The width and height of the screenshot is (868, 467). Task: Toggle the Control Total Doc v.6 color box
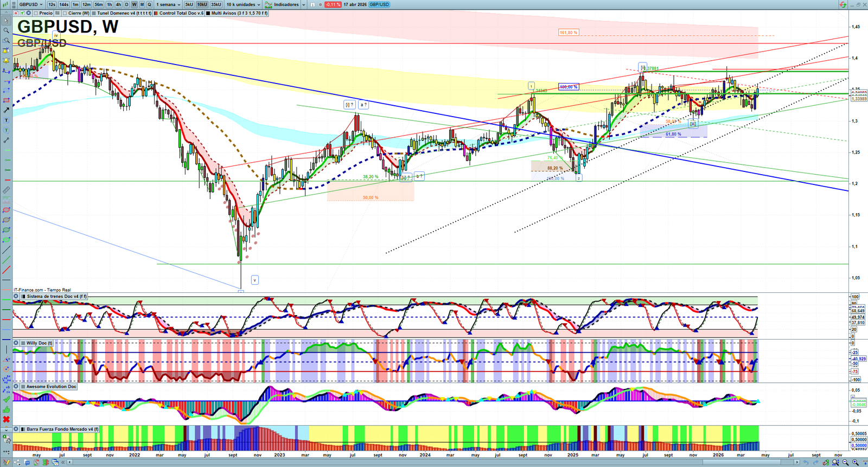[157, 13]
